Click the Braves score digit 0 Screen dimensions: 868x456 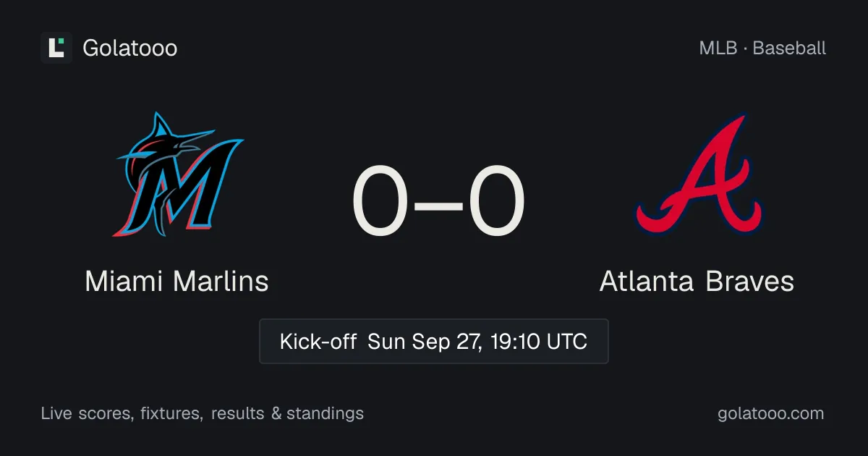(495, 200)
